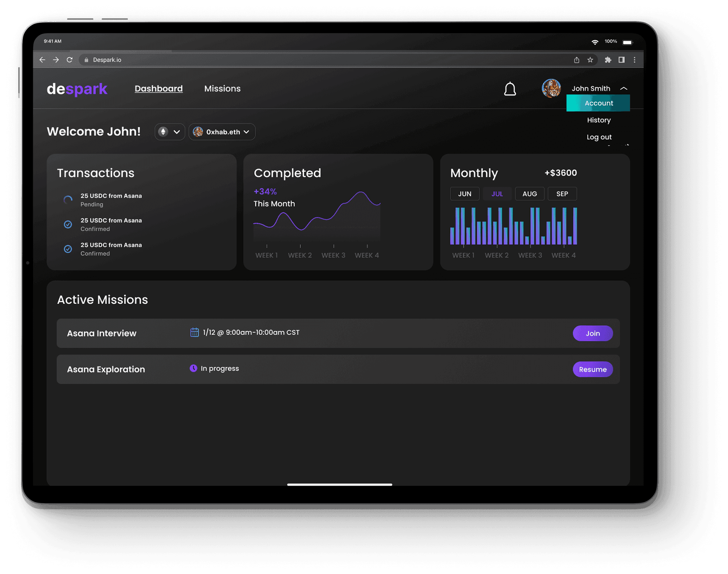
Task: Open the extensions puzzle icon
Action: point(608,60)
